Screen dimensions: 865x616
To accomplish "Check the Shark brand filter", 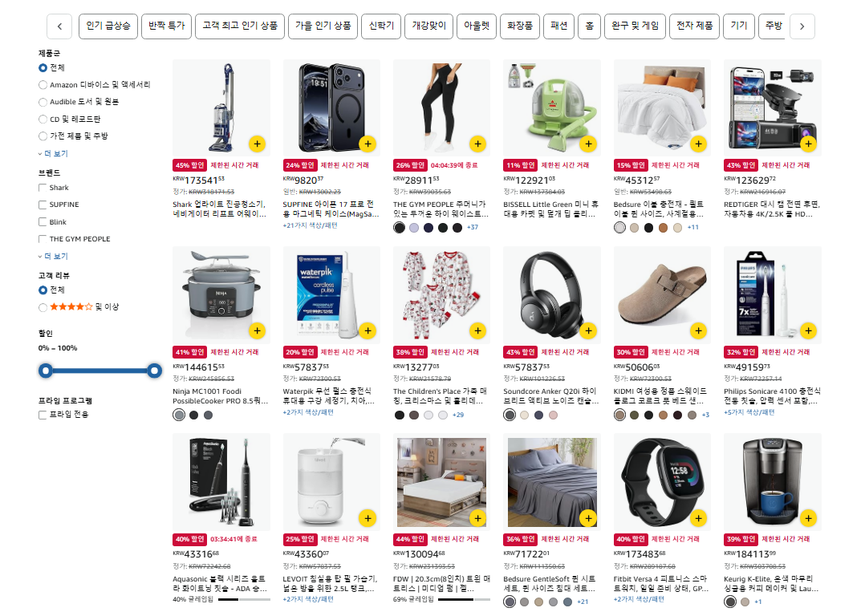I will [43, 188].
